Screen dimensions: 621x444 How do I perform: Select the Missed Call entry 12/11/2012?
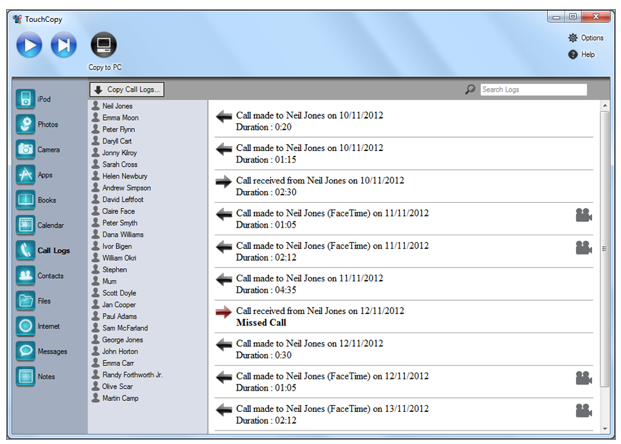(x=404, y=316)
